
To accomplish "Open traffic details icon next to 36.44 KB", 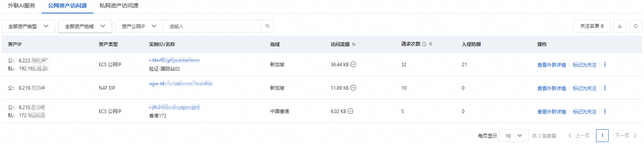I will point(353,64).
